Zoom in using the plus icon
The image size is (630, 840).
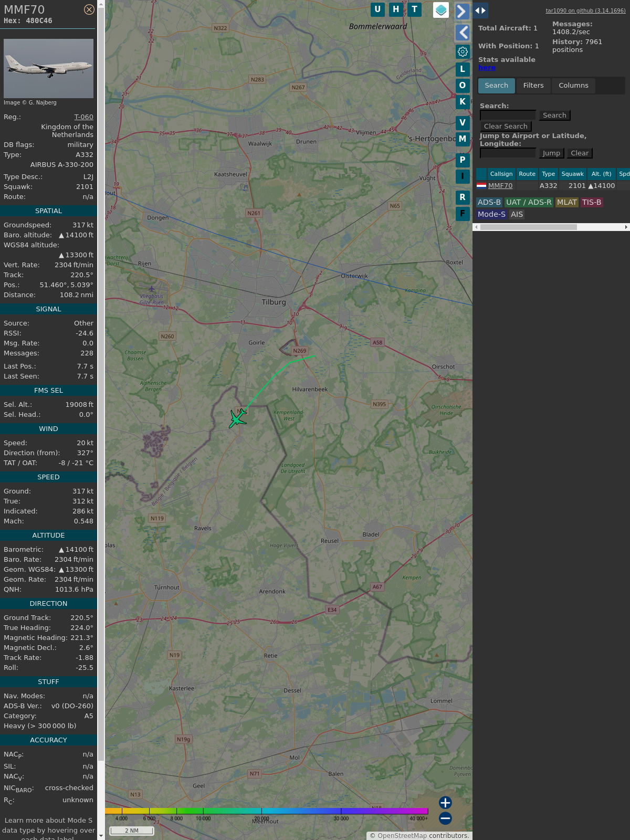(x=445, y=803)
